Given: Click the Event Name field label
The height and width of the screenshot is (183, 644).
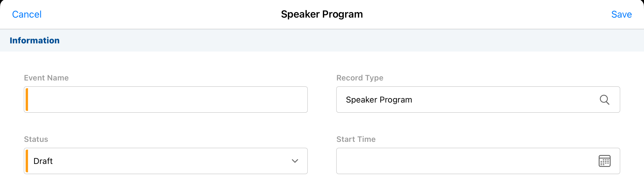Looking at the screenshot, I should coord(46,78).
